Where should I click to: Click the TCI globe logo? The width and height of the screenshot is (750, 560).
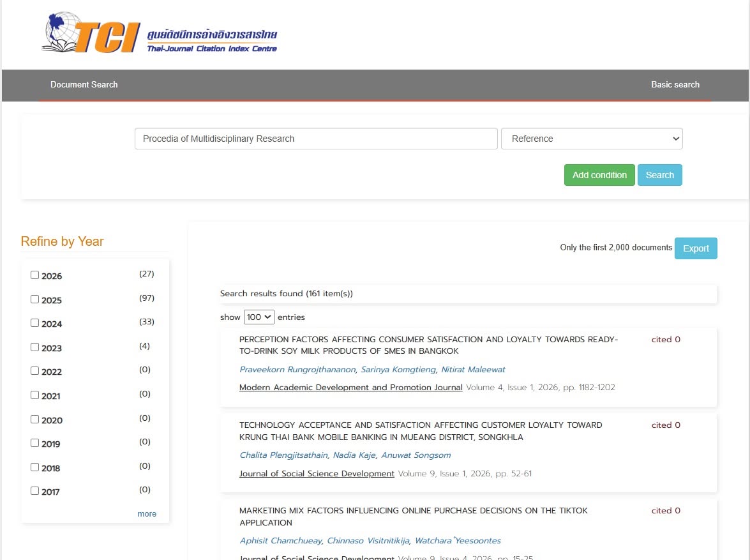click(x=91, y=33)
